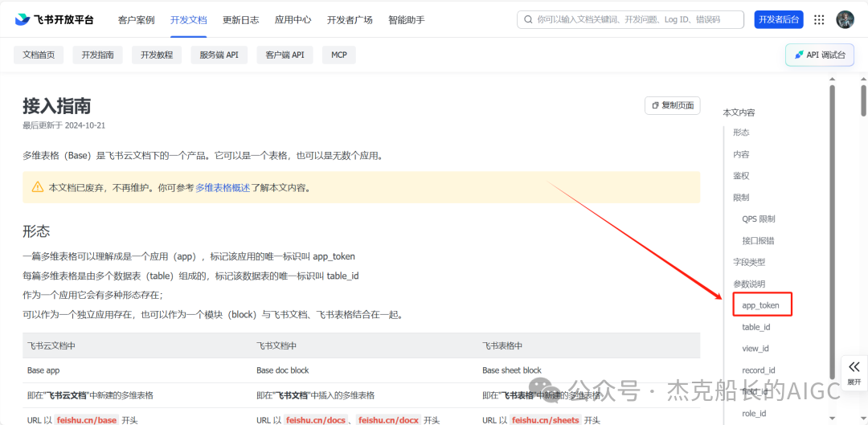Open the 客户案例 menu item
868x425 pixels.
136,20
